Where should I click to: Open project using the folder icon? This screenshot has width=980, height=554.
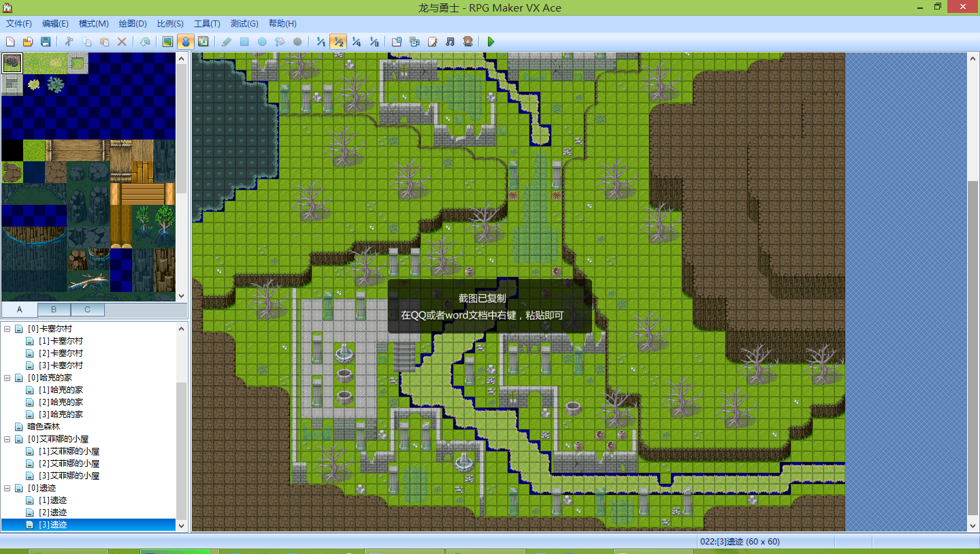coord(28,42)
